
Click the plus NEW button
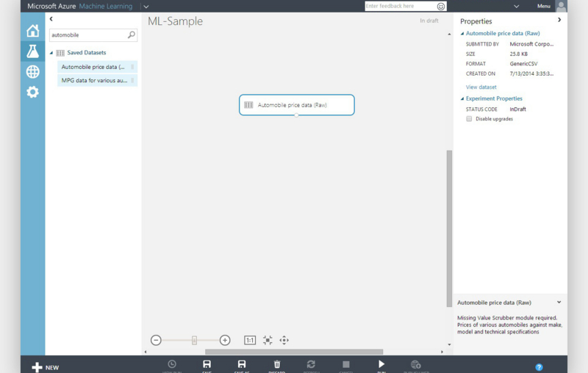[45, 367]
